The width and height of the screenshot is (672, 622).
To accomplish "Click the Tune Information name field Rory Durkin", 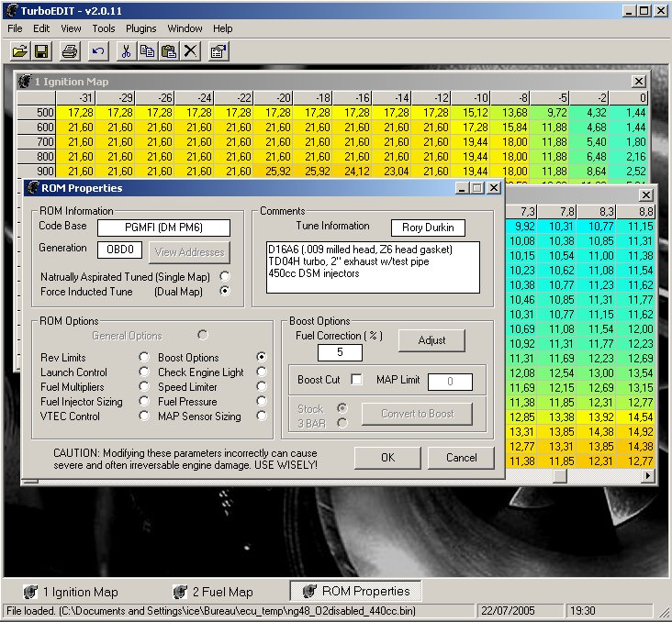I will click(428, 228).
